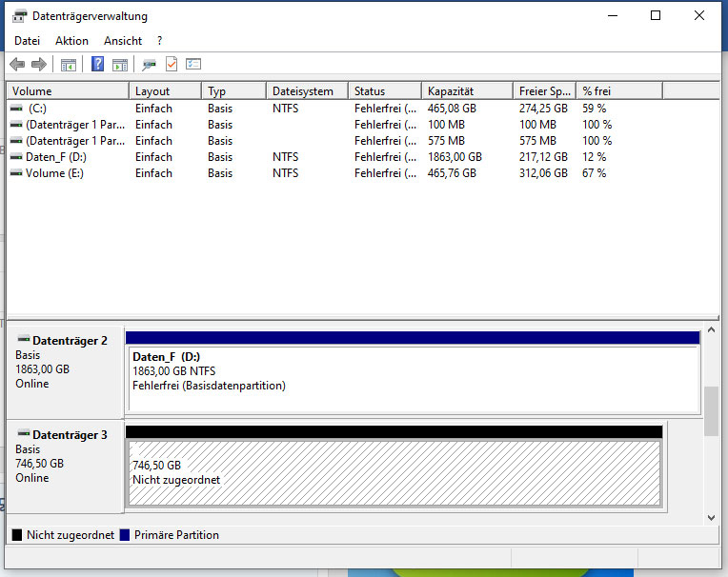The width and height of the screenshot is (728, 577).
Task: Click the settings list toolbar icon
Action: (x=193, y=64)
